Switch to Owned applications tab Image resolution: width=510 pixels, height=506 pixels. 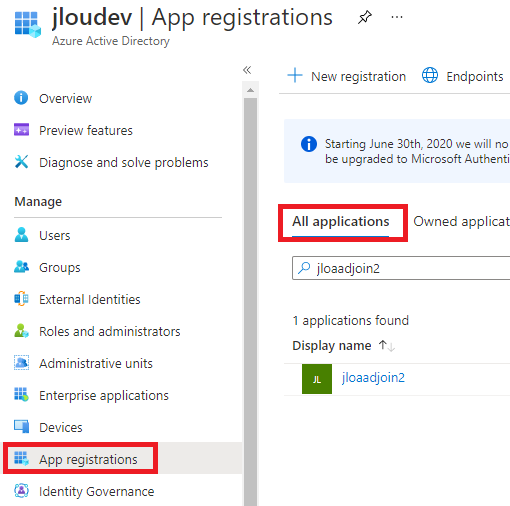tap(462, 221)
